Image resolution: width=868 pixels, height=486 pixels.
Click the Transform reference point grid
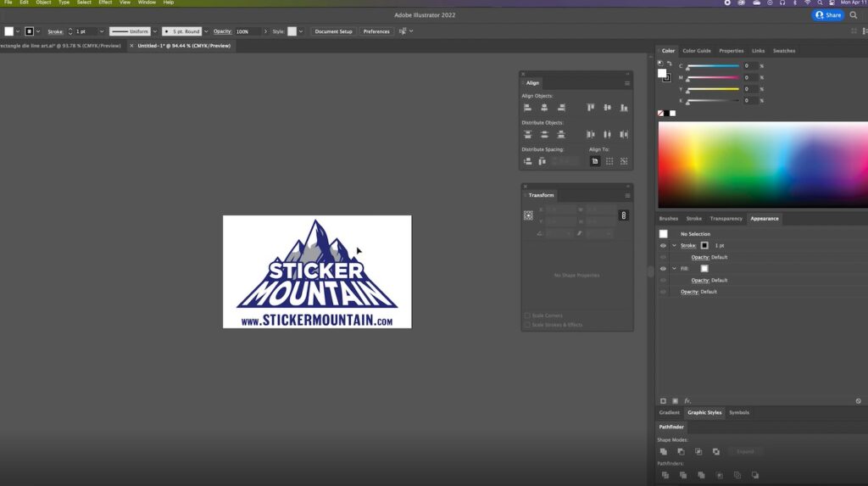[528, 215]
